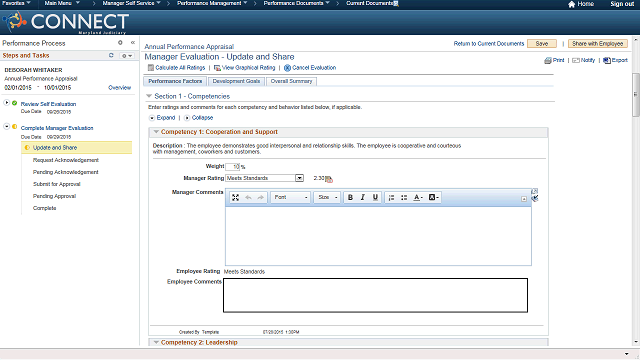Toggle underline formatting

point(375,198)
